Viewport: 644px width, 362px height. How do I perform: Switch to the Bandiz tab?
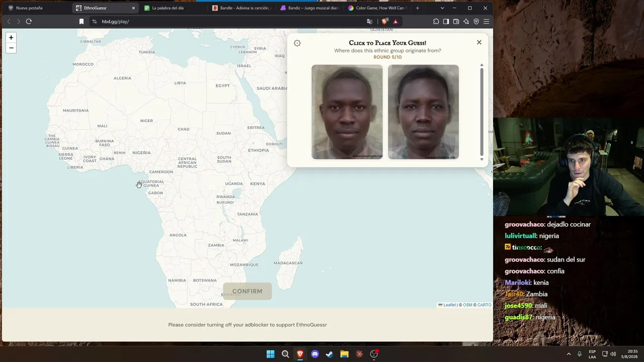click(309, 8)
